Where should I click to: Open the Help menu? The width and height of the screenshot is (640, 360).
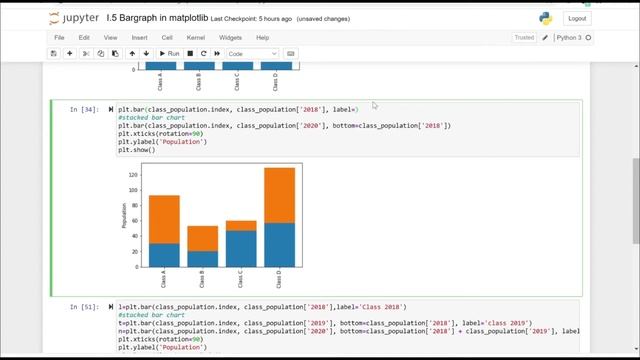pos(262,38)
